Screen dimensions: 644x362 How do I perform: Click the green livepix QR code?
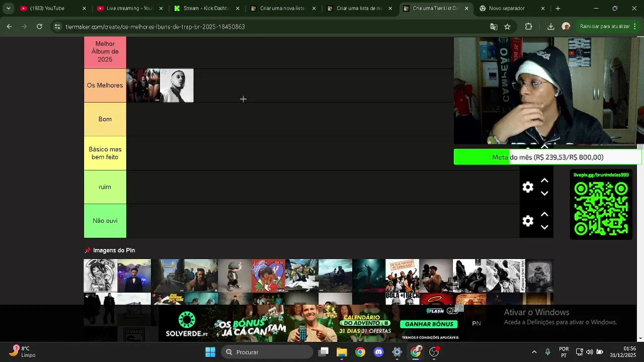pyautogui.click(x=601, y=209)
